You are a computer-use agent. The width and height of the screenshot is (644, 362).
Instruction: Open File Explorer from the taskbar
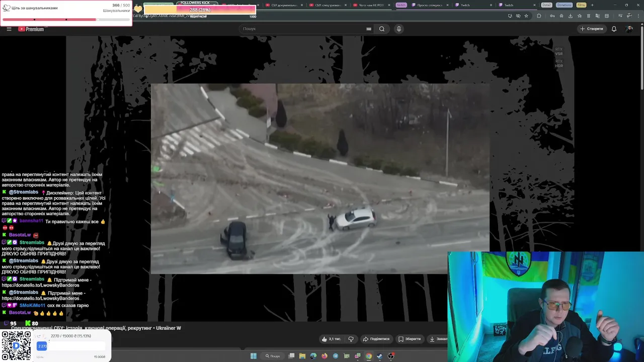(x=302, y=356)
